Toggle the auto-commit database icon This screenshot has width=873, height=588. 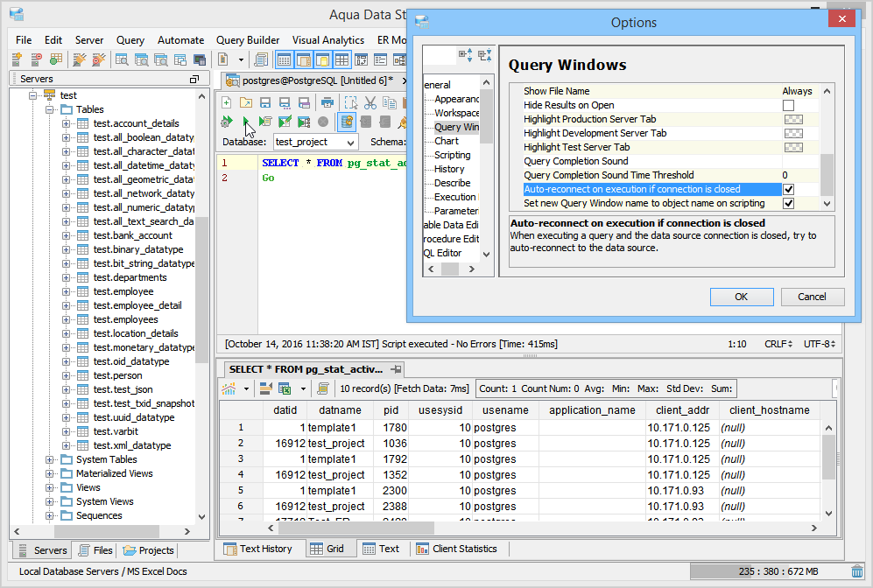tap(346, 121)
